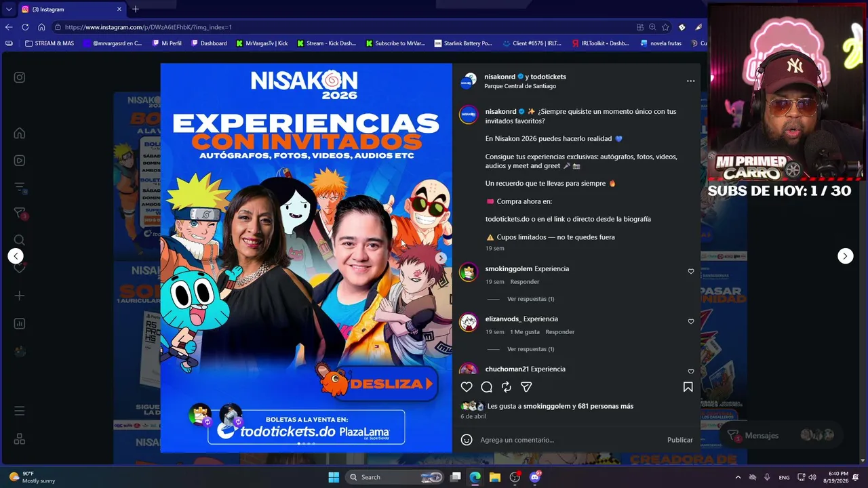The height and width of the screenshot is (488, 868).
Task: Show hidden system tray icons
Action: [x=738, y=477]
